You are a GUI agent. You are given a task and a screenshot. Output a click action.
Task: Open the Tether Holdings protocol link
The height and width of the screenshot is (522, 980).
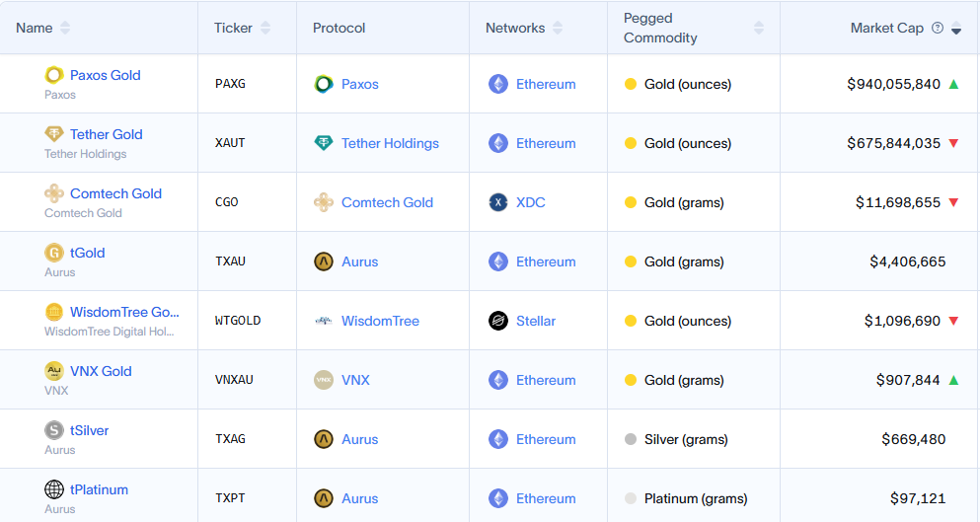pos(390,143)
